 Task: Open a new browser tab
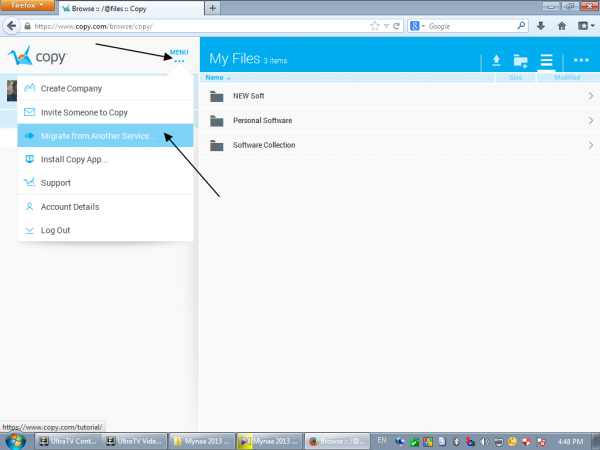click(x=213, y=8)
